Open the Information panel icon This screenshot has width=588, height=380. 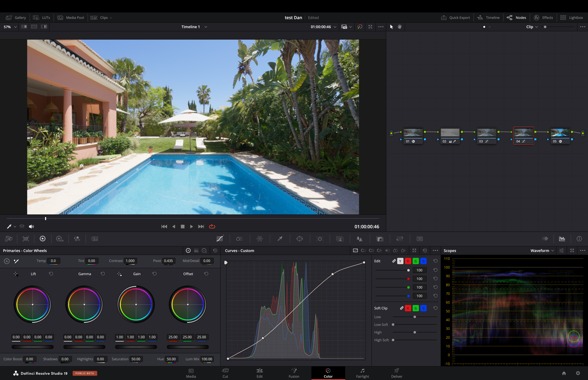point(579,239)
